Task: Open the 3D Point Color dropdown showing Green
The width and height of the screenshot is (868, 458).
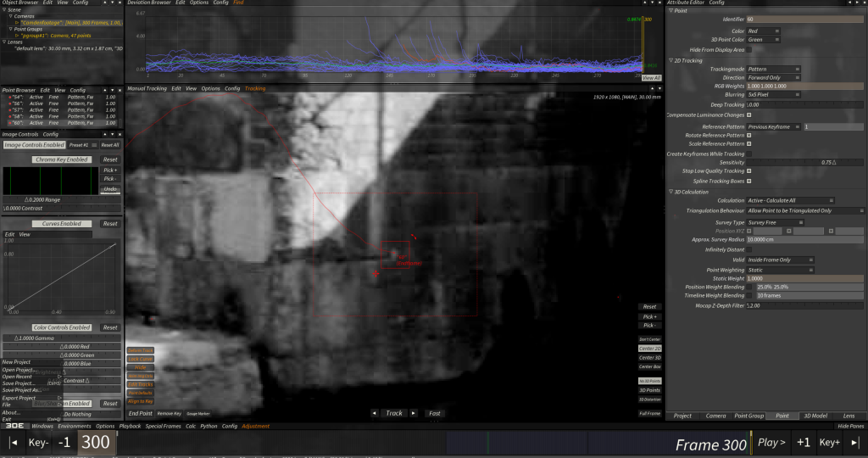Action: (764, 40)
